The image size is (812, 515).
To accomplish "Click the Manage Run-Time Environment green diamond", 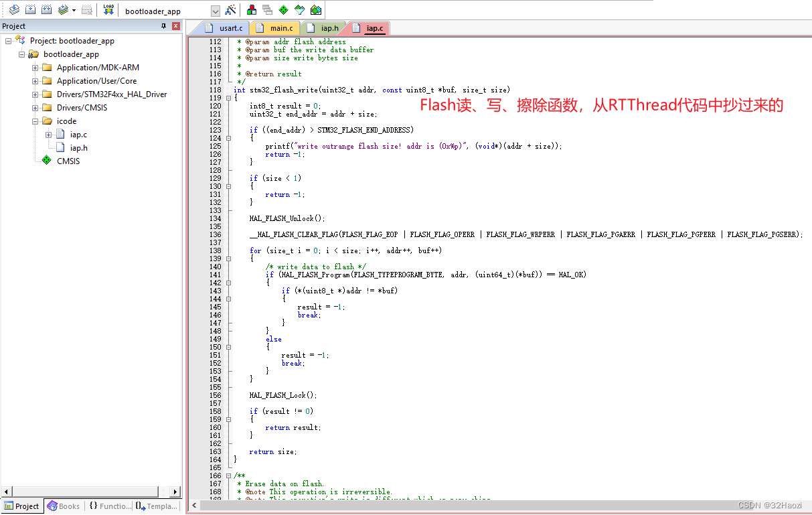I will [x=283, y=10].
